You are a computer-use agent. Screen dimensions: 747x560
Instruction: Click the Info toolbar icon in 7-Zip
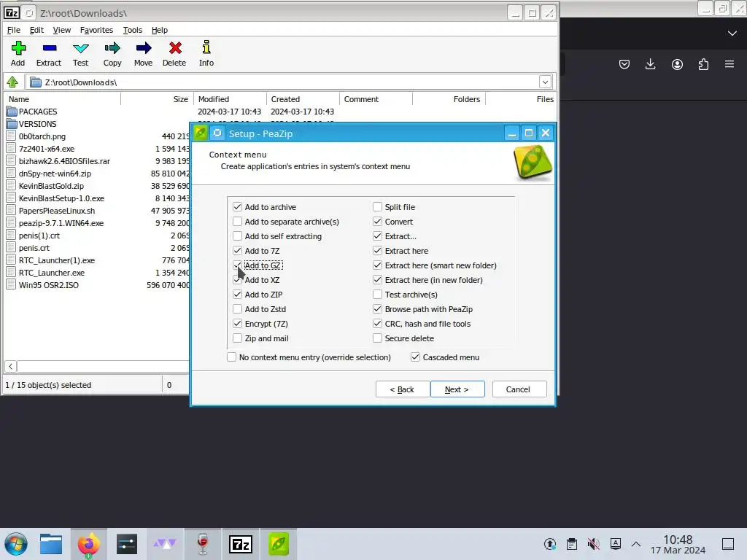click(x=206, y=47)
